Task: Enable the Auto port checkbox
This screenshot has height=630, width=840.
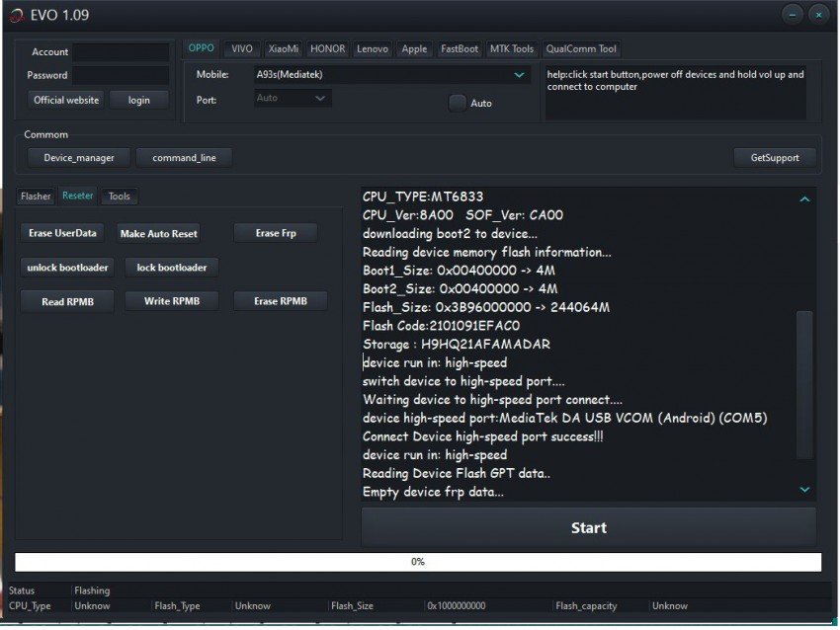Action: (457, 103)
